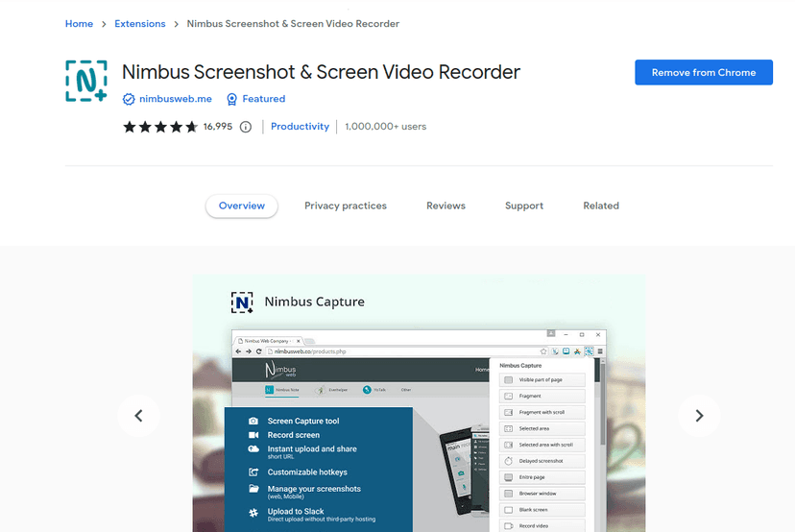Click the extension title heading
Screen dimensions: 795x532
[x=321, y=72]
